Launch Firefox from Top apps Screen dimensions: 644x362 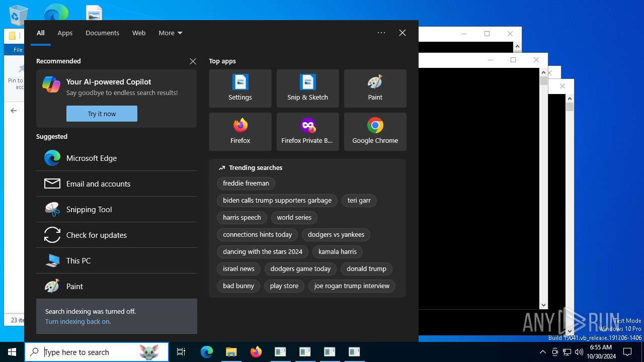(240, 132)
